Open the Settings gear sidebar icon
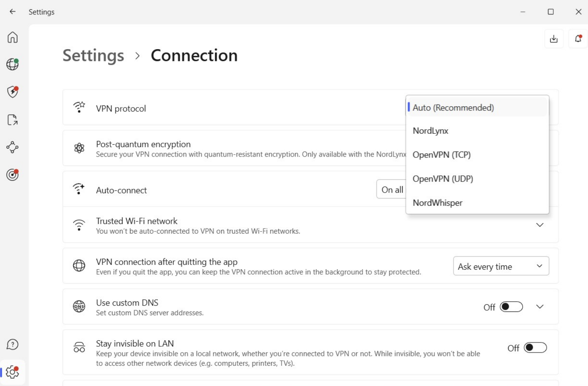The width and height of the screenshot is (588, 386). (13, 372)
